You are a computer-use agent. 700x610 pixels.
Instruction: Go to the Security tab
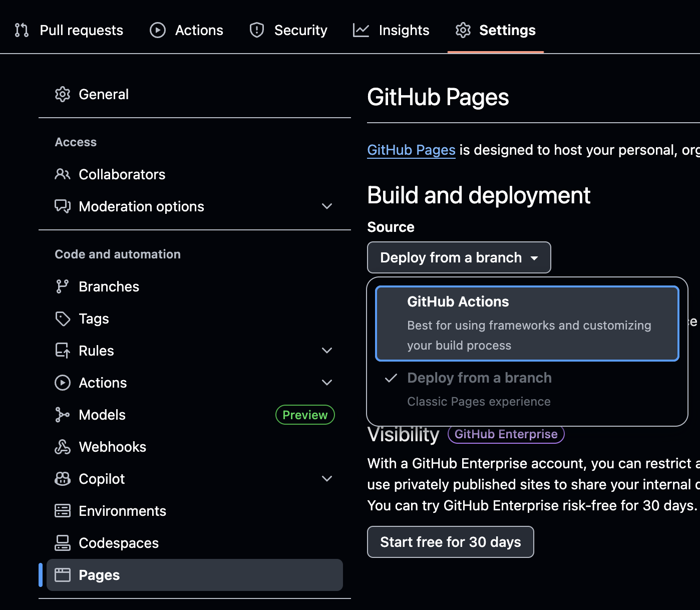tap(288, 30)
